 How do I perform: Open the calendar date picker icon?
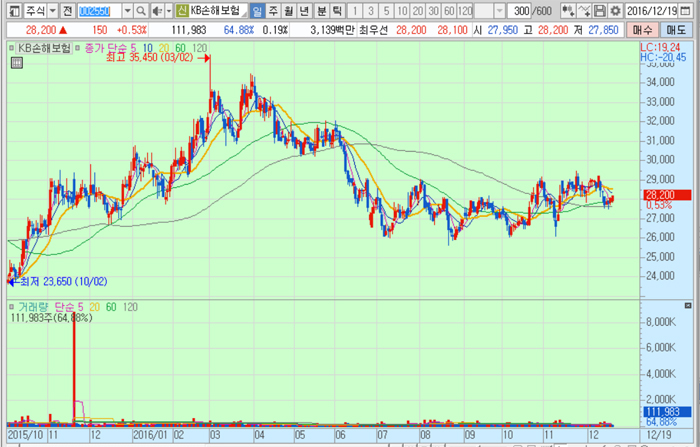[693, 10]
